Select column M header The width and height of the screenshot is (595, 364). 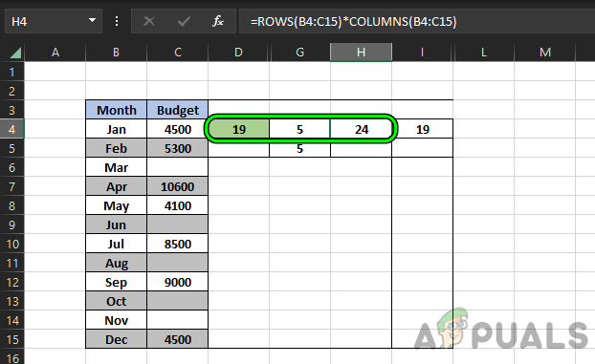point(545,52)
